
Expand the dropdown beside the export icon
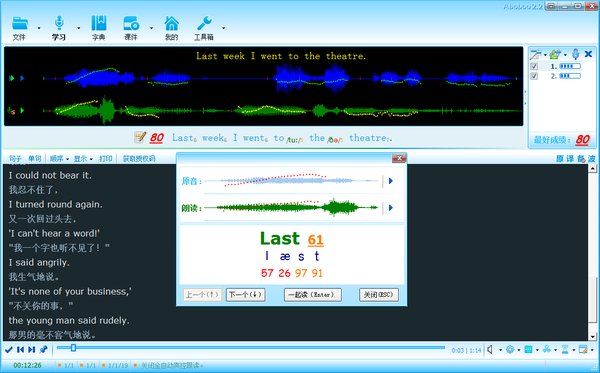(x=565, y=55)
